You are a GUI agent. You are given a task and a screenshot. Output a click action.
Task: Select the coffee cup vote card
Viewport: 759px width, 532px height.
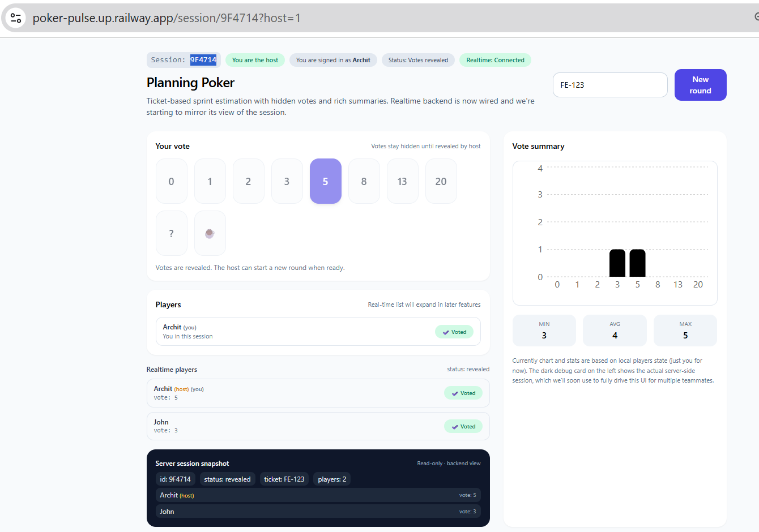click(210, 233)
